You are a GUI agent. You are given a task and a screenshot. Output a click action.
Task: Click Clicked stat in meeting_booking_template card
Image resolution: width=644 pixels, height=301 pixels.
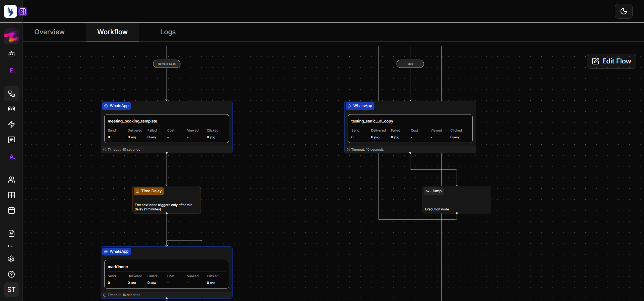click(x=213, y=134)
